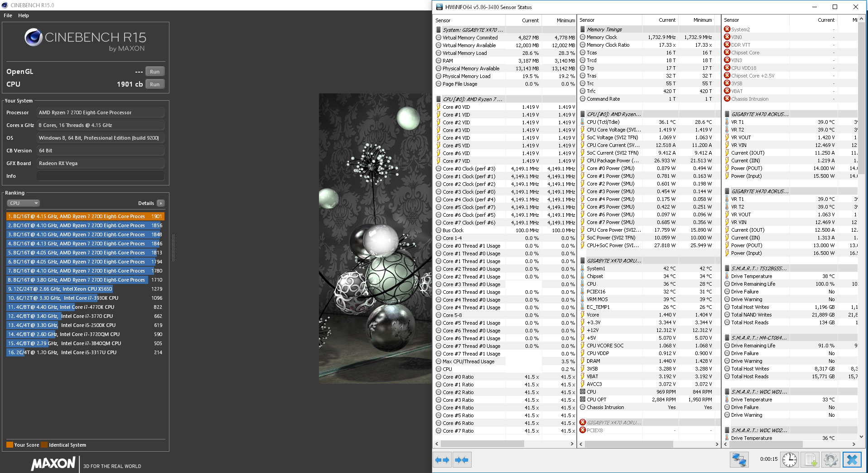868x473 pixels.
Task: Open the File menu in Cinebench
Action: point(8,15)
